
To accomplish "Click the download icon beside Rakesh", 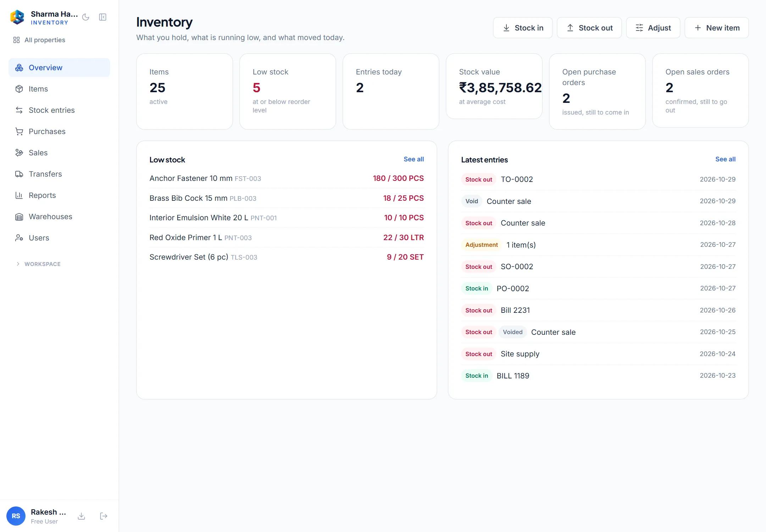I will point(81,516).
